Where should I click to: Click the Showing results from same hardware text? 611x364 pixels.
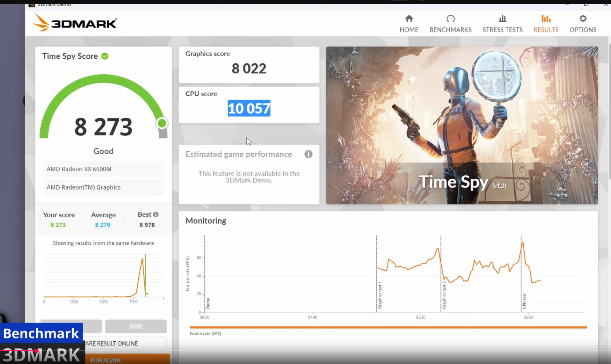tap(103, 243)
